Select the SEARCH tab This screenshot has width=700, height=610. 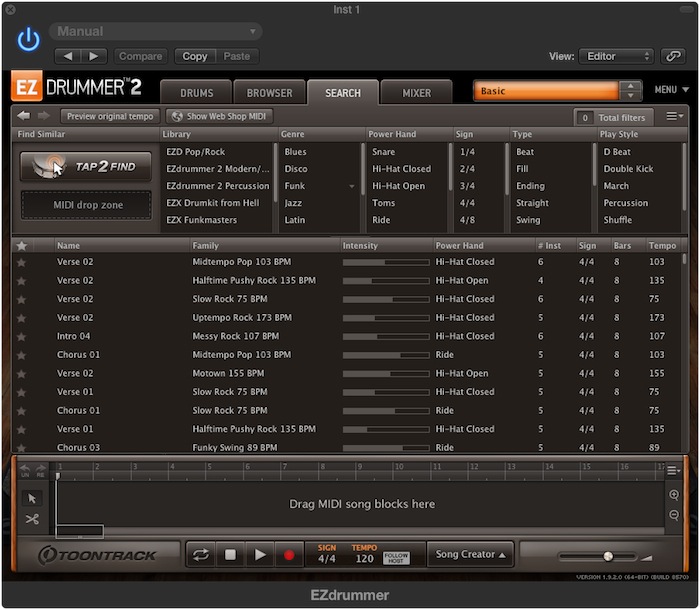tap(342, 93)
